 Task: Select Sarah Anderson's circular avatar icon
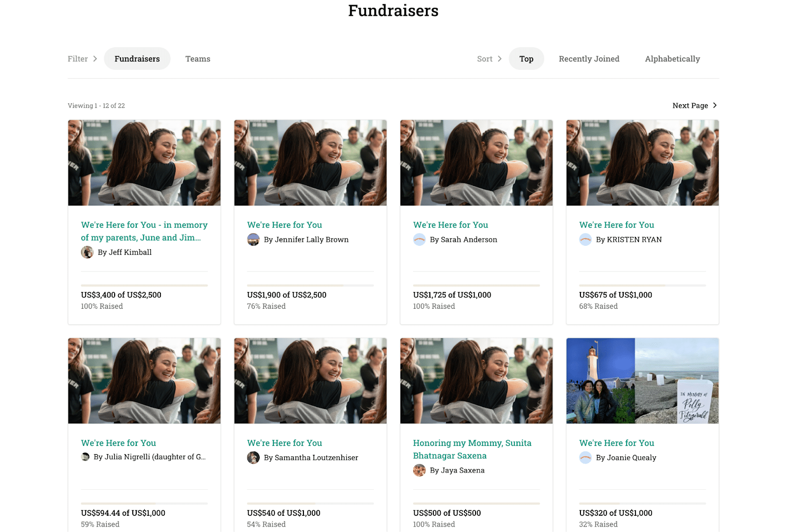point(419,240)
